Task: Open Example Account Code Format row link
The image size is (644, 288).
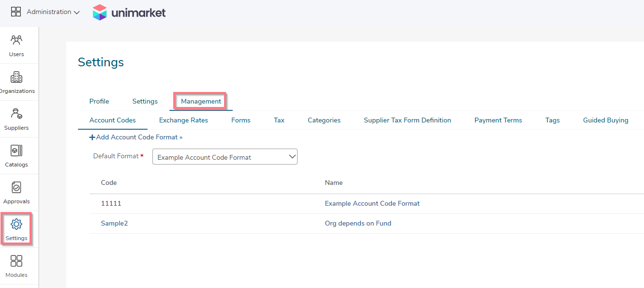Action: [372, 203]
